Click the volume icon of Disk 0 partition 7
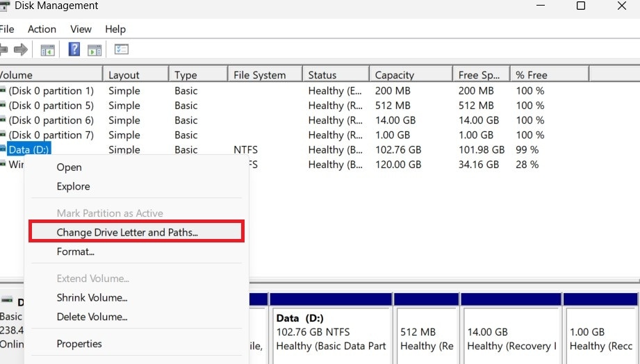The image size is (640, 364). (3, 134)
